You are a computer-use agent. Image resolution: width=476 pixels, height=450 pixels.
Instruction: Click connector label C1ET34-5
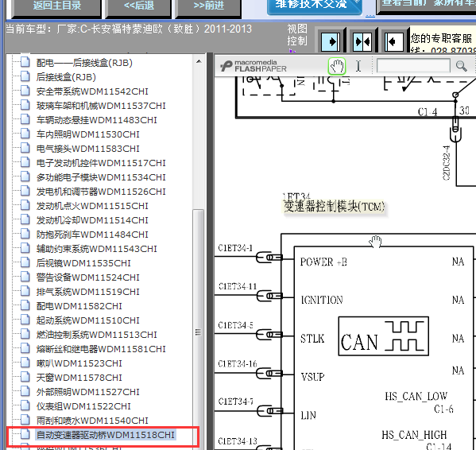point(235,325)
